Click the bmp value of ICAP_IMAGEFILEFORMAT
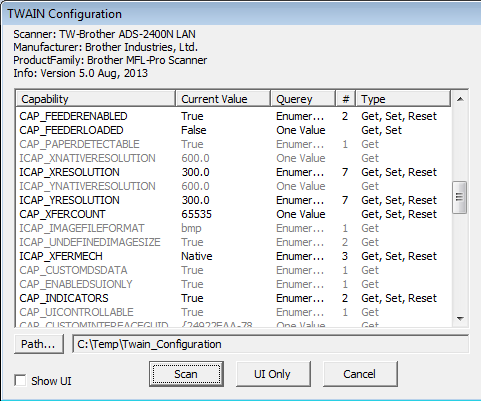The height and width of the screenshot is (401, 481). tap(191, 229)
